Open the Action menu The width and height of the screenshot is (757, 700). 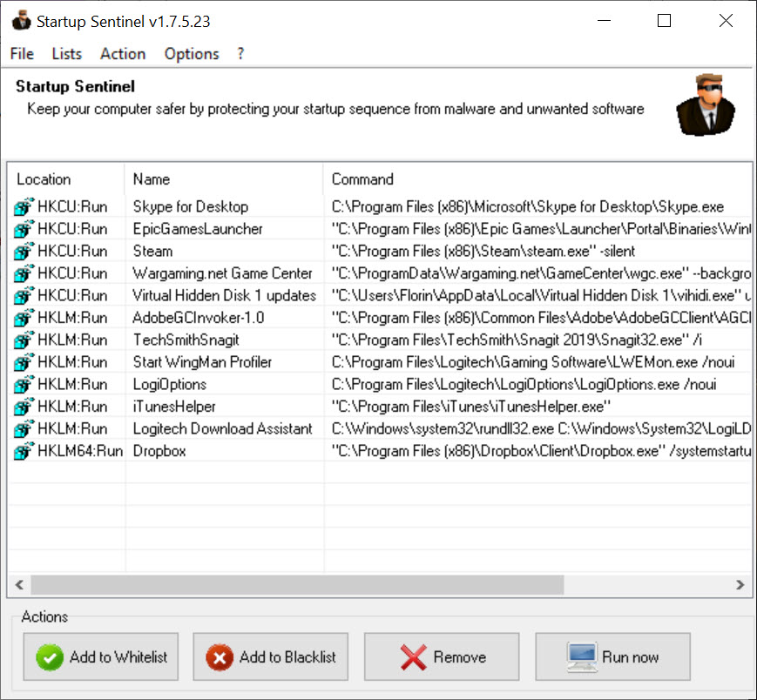[123, 54]
